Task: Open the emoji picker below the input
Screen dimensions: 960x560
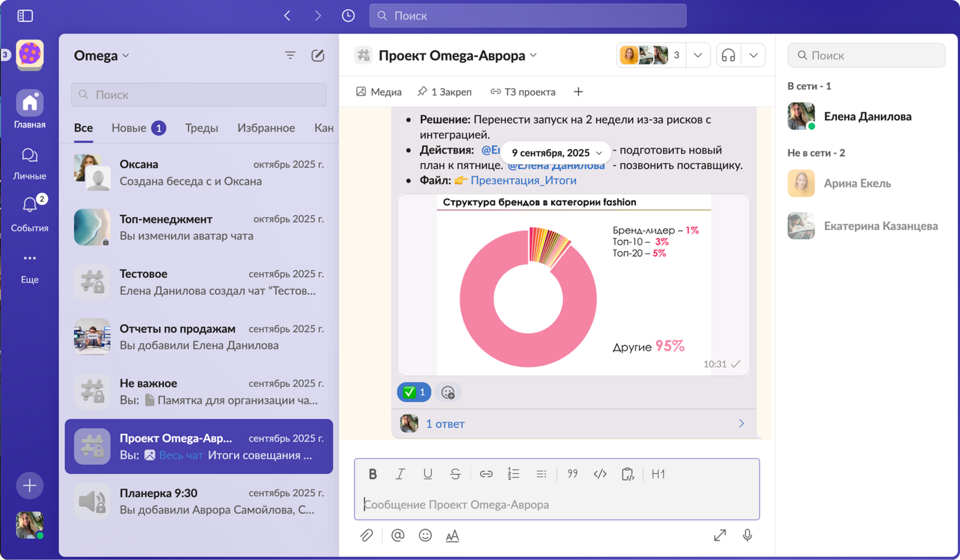Action: 425,535
